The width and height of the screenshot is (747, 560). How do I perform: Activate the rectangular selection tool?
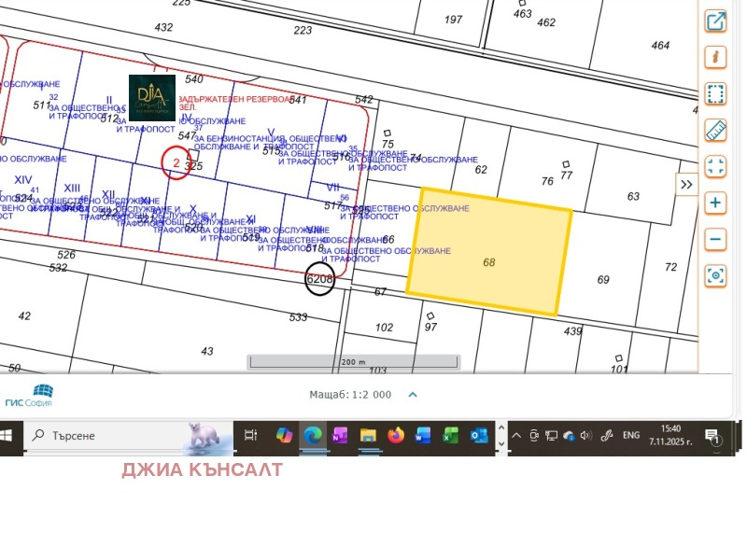(x=715, y=93)
